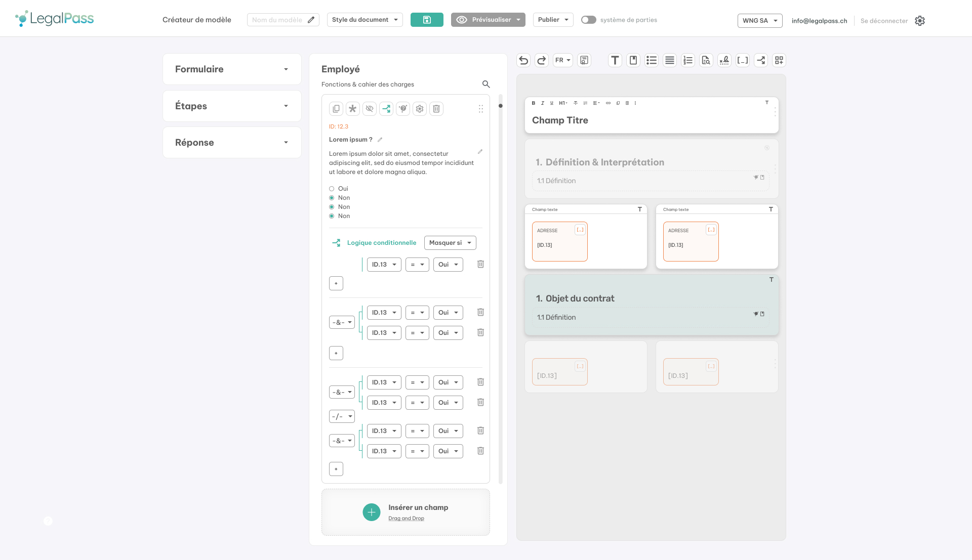Click Se déconnecter link
This screenshot has height=560, width=972.
coord(884,21)
